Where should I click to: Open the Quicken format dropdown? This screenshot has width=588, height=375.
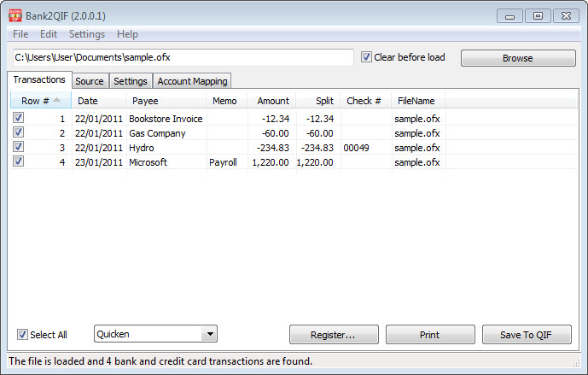pyautogui.click(x=155, y=334)
